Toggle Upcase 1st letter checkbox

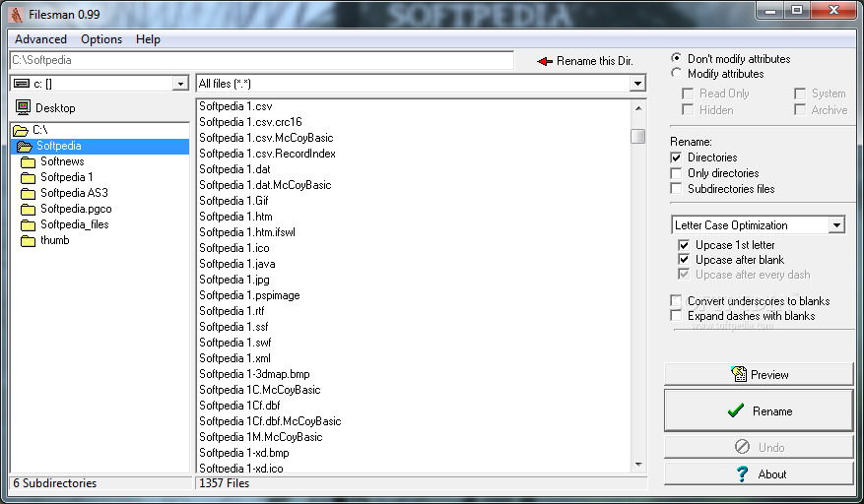click(x=684, y=245)
